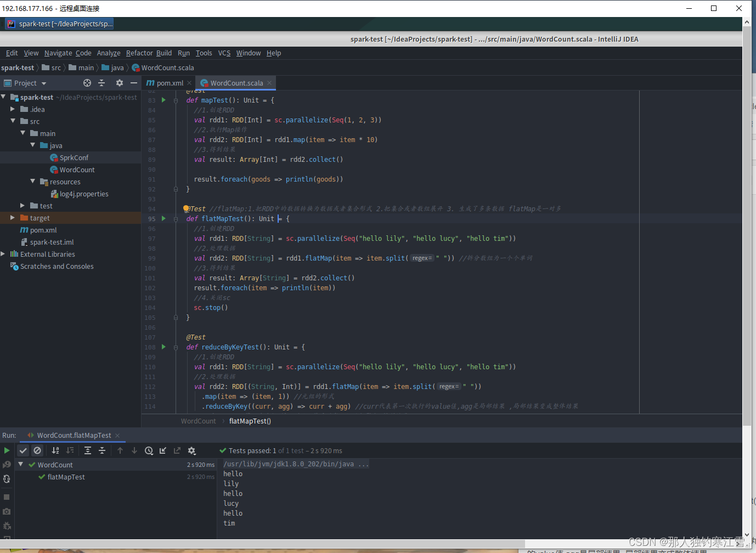This screenshot has height=553, width=756.
Task: Toggle Sort by Duration in test toolbar
Action: (x=70, y=450)
